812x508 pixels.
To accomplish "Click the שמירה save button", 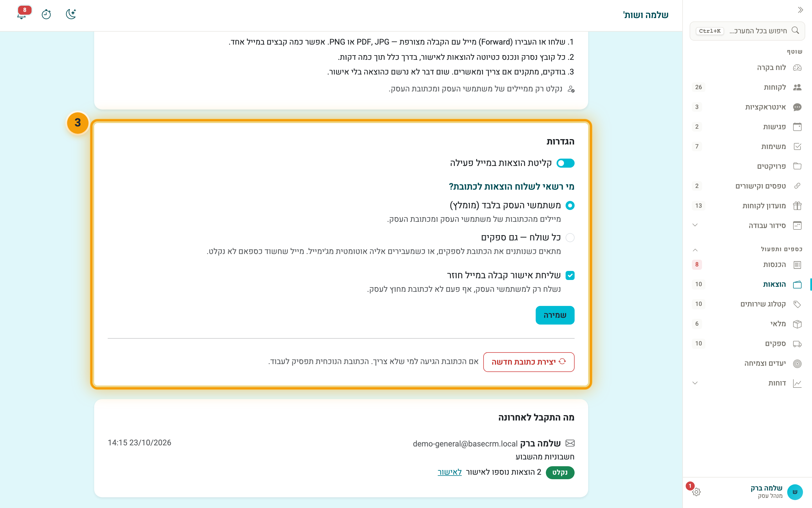I will coord(555,315).
